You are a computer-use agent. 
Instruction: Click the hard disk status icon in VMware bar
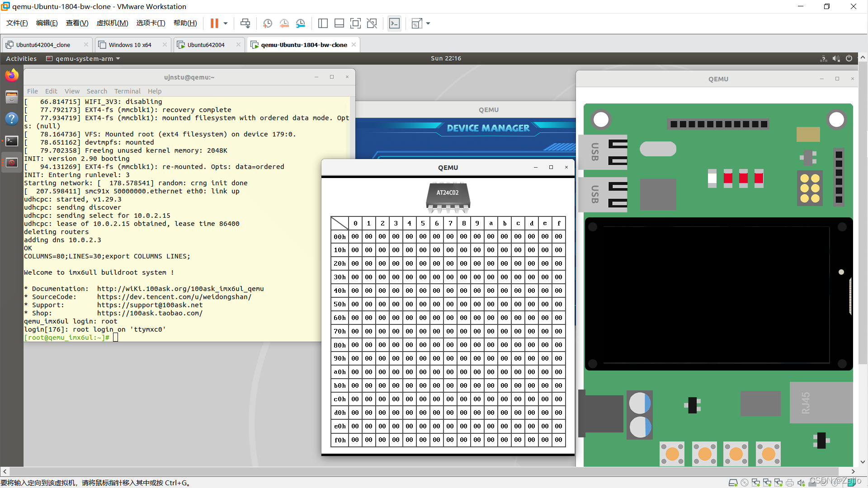click(x=733, y=483)
